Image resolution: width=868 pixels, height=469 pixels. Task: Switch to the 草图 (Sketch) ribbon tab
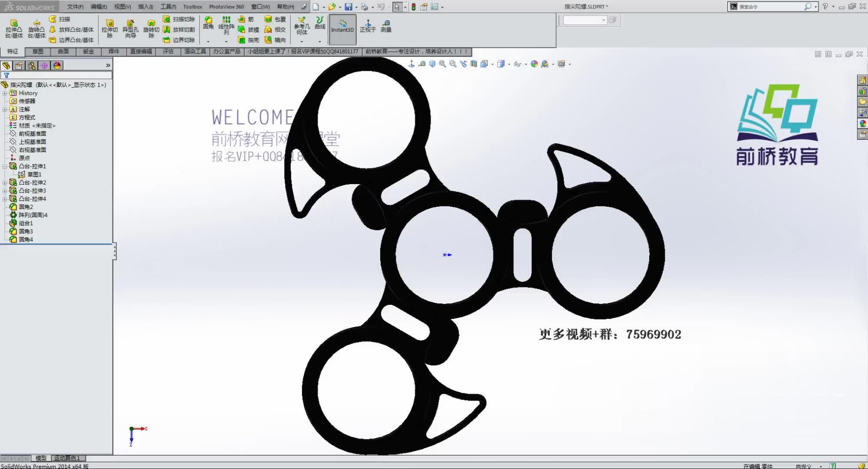pos(38,52)
